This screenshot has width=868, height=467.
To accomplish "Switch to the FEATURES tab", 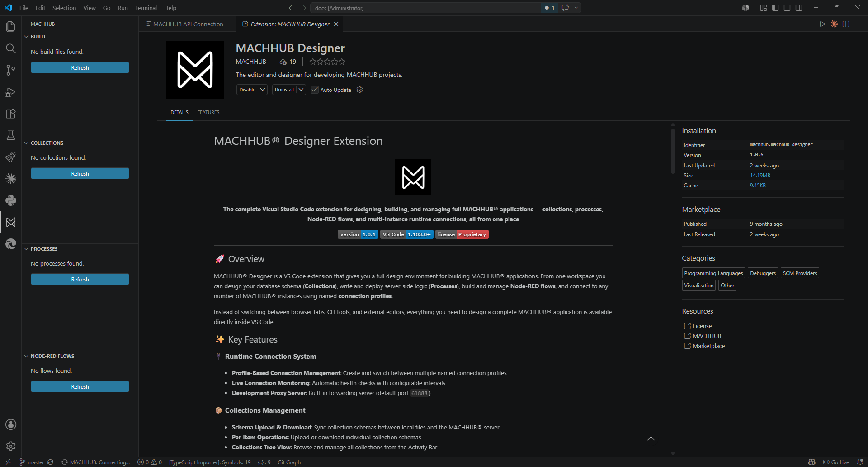I will (x=208, y=112).
